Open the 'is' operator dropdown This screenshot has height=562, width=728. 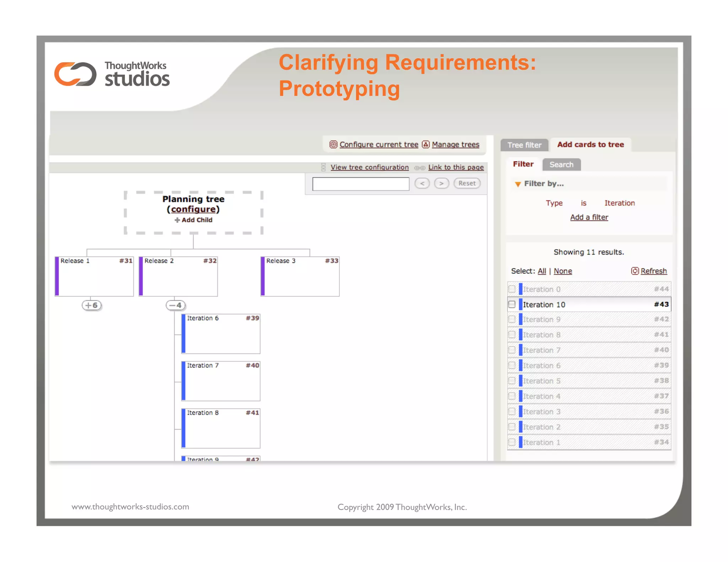point(584,203)
